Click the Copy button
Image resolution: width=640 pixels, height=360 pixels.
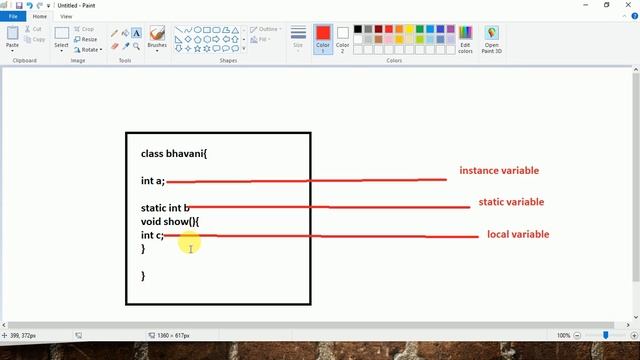click(x=34, y=39)
